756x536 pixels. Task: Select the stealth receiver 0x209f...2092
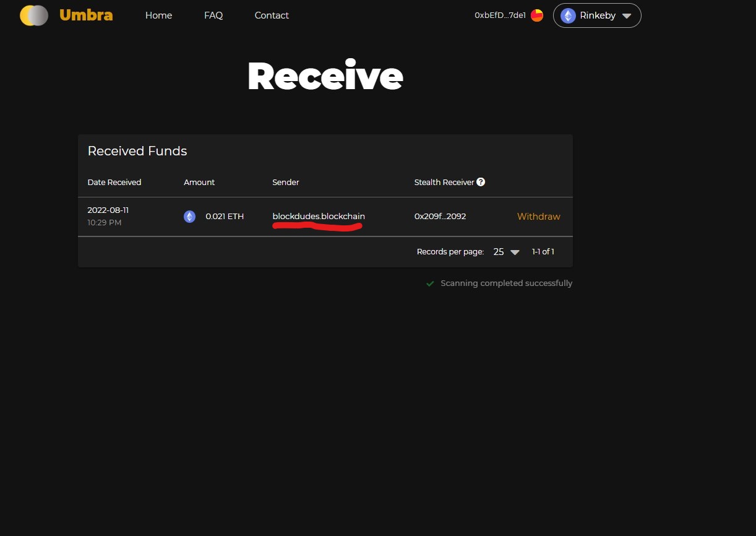[x=440, y=216]
